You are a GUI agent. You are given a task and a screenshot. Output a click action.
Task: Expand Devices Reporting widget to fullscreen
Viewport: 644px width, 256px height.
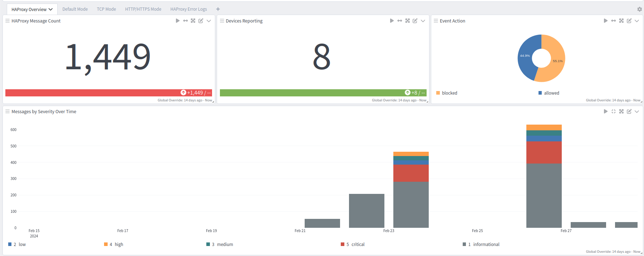coord(407,21)
